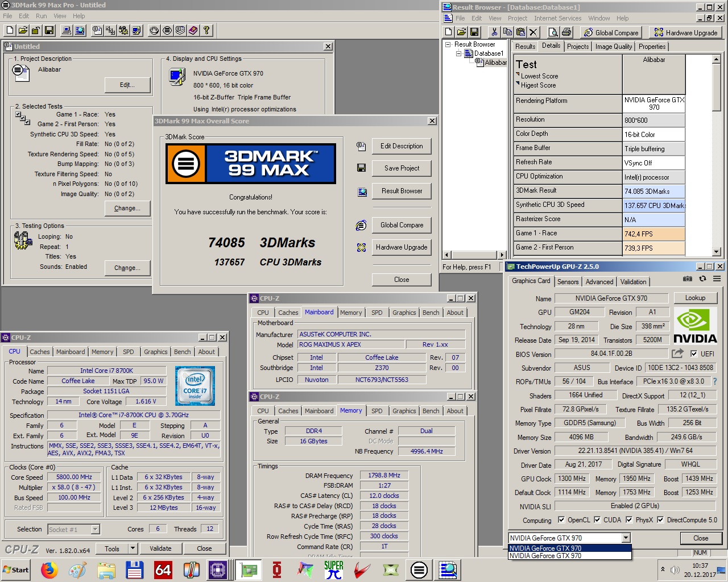Open GPU selector dropdown in GPU-Z

626,538
